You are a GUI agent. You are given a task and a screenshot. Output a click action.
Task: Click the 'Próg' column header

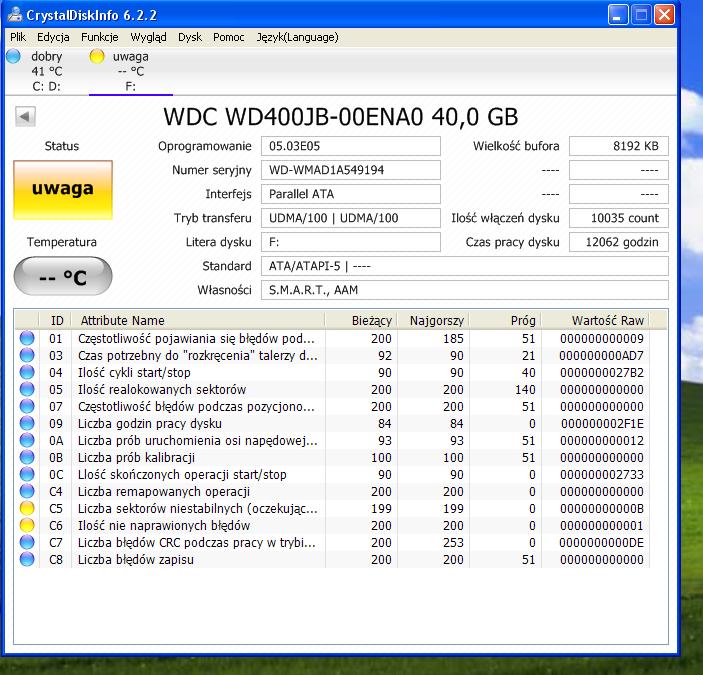505,320
